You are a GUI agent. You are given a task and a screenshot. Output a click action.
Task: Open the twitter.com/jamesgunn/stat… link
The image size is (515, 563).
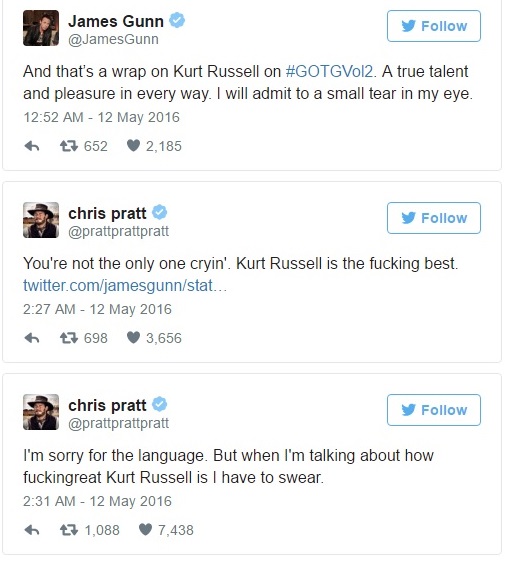tap(125, 285)
